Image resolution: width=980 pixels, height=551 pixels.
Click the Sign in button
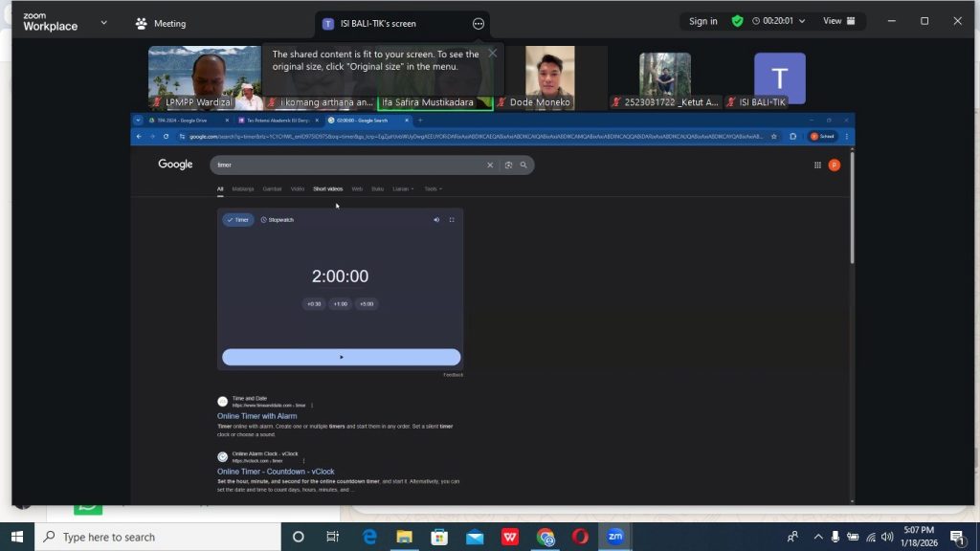702,21
